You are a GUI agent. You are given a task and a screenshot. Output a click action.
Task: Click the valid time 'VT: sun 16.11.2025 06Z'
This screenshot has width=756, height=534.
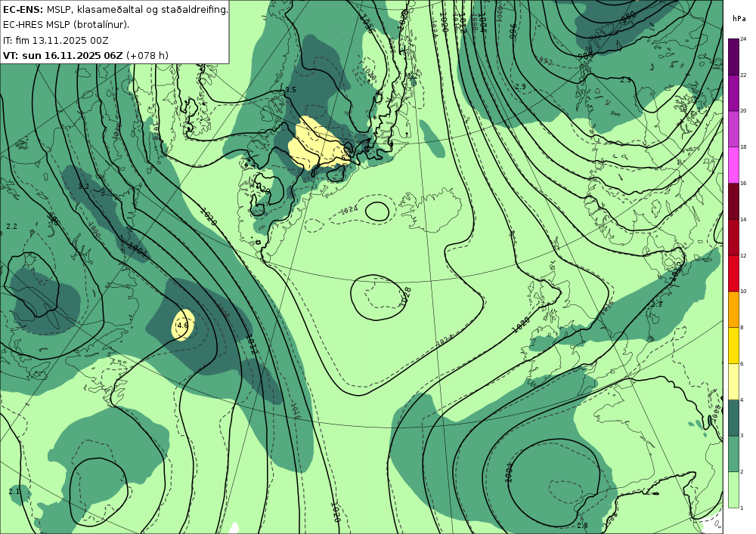pyautogui.click(x=63, y=55)
